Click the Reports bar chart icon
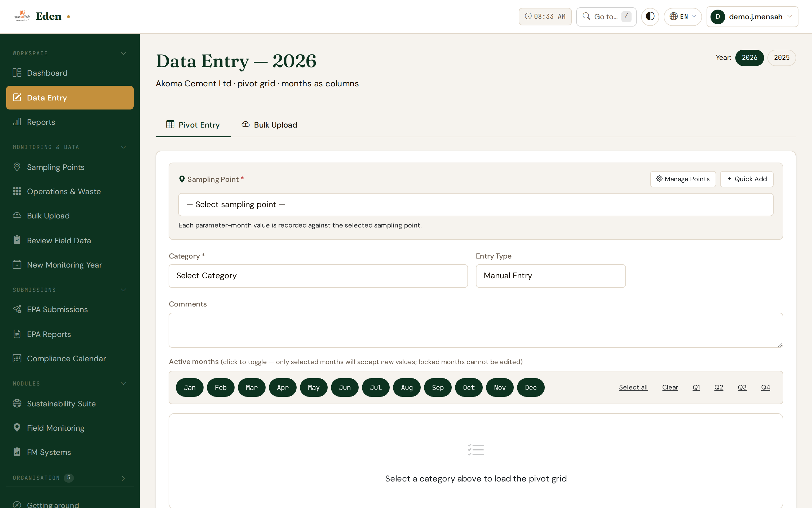 pyautogui.click(x=17, y=122)
